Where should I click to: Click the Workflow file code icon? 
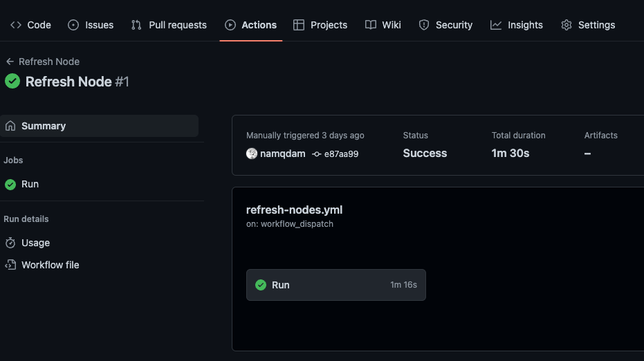click(x=10, y=265)
